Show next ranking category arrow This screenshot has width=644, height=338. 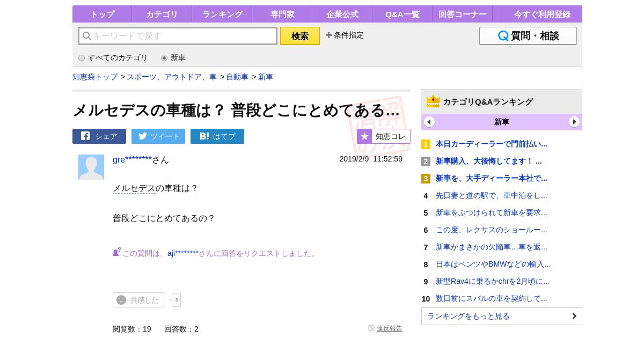pos(574,122)
